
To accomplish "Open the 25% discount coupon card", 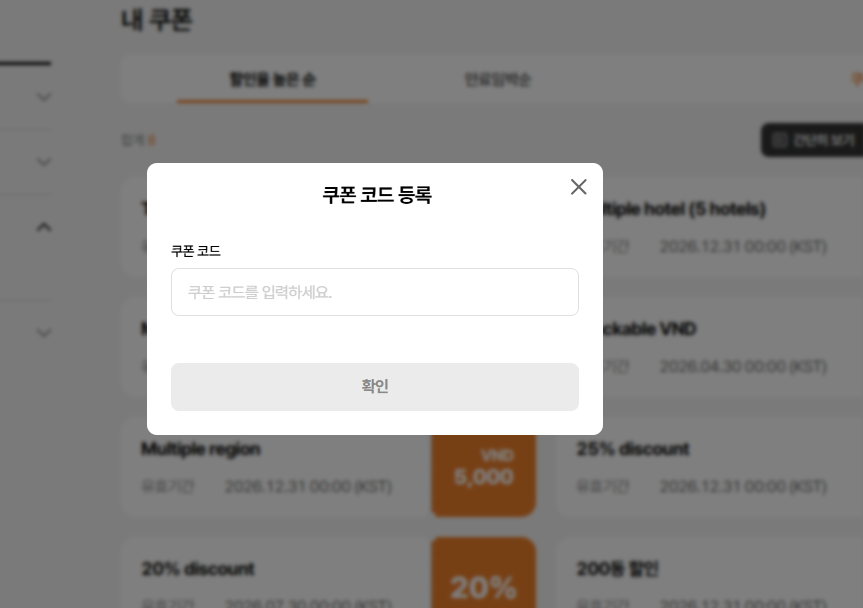I will pyautogui.click(x=710, y=468).
